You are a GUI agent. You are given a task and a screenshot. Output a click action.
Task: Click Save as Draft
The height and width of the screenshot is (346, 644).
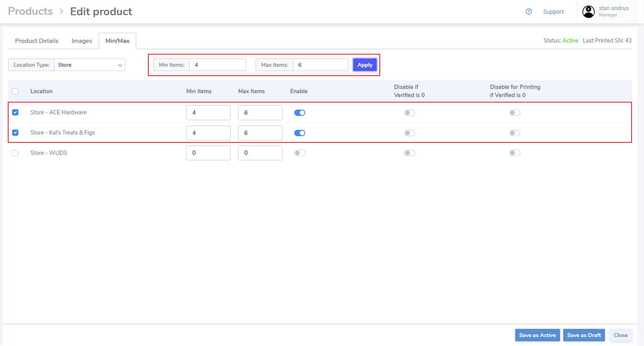(x=584, y=335)
